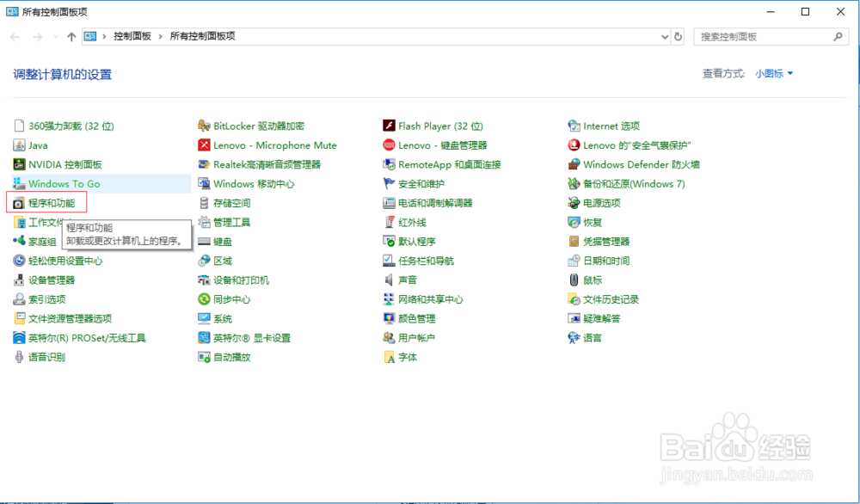860x504 pixels.
Task: Click the 凭据管理器 link text
Action: (x=606, y=242)
